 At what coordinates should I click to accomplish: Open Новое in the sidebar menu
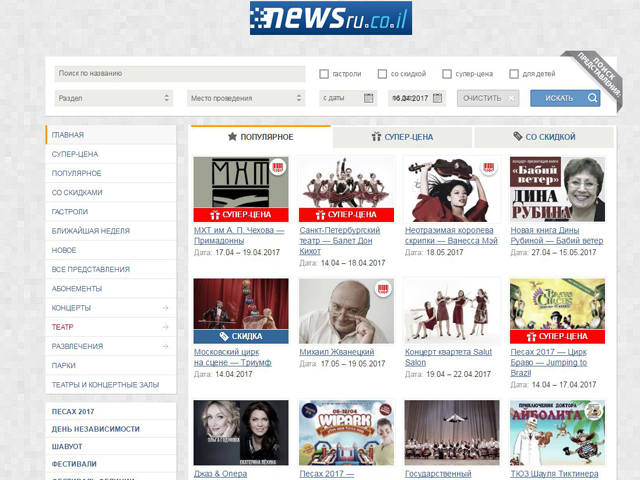pyautogui.click(x=111, y=250)
